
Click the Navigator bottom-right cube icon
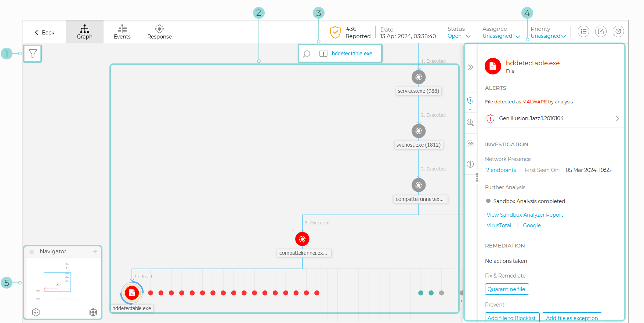(x=93, y=312)
